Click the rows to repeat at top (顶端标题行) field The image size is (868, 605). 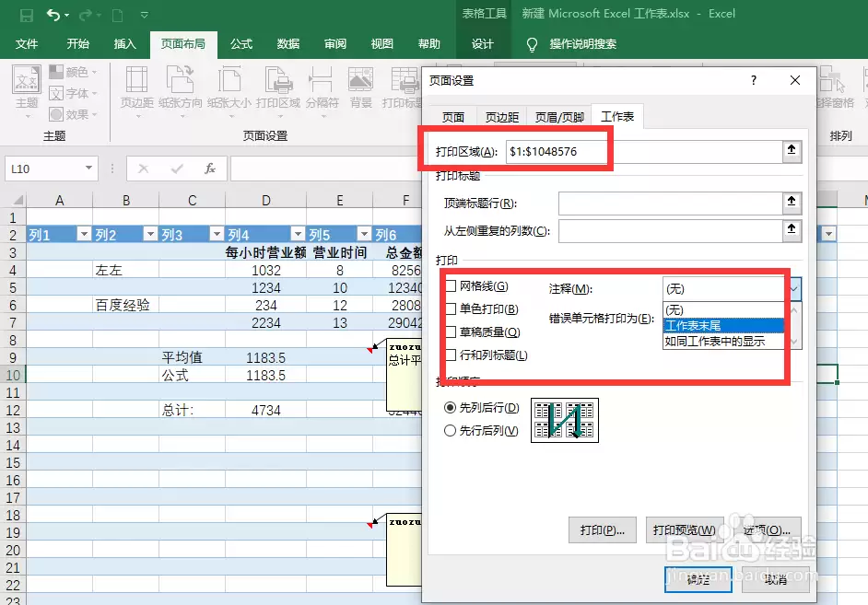point(670,203)
